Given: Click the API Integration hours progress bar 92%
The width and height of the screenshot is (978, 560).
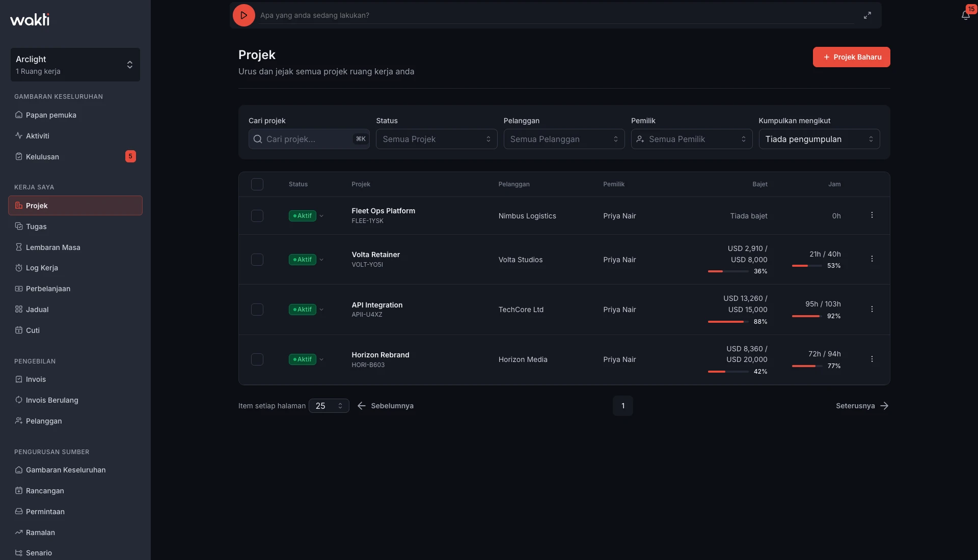Looking at the screenshot, I should point(807,316).
